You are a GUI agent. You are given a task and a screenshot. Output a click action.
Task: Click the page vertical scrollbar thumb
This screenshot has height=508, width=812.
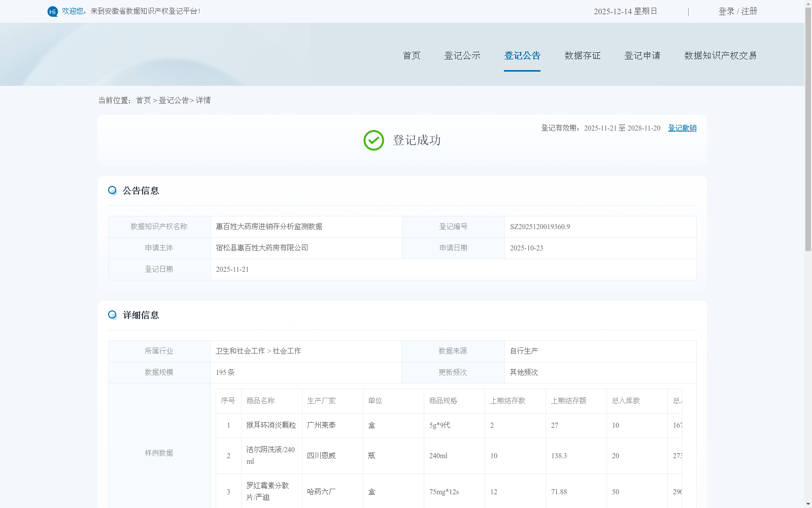[x=808, y=129]
